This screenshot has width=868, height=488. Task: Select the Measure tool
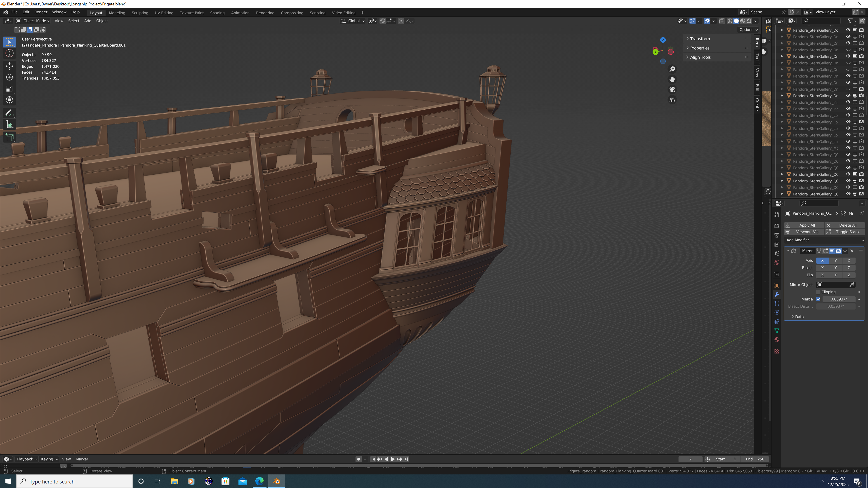[9, 125]
